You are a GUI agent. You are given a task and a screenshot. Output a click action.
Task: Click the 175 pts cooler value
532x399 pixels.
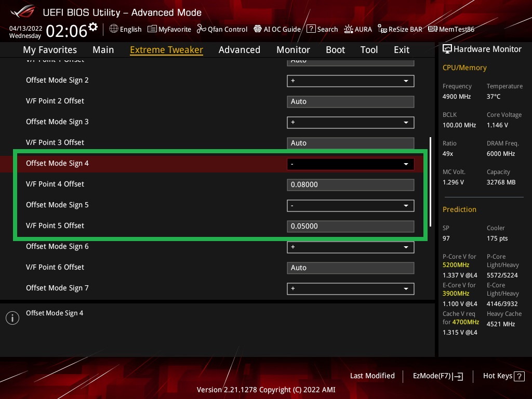coord(497,238)
